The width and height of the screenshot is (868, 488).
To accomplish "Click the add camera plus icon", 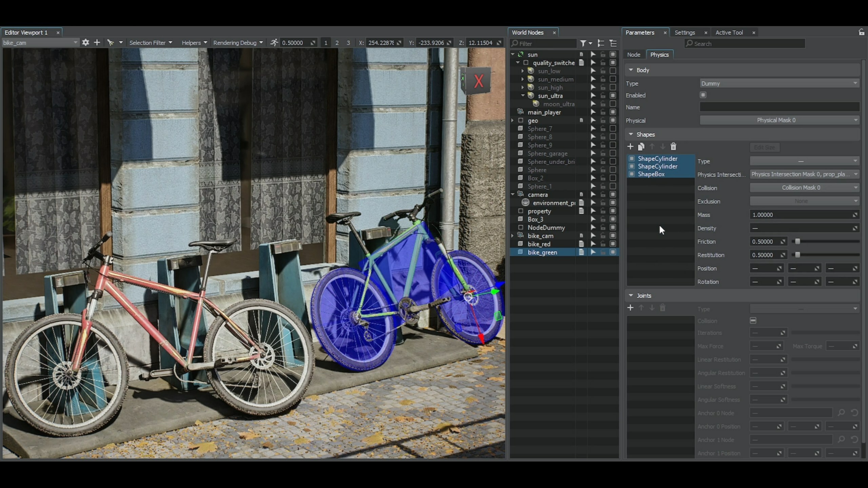I will (97, 43).
